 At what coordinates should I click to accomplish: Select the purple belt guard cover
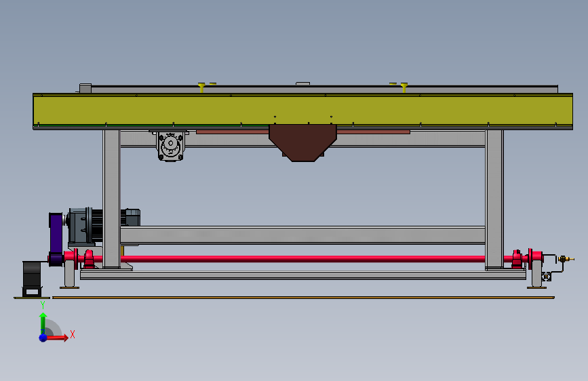[56, 239]
